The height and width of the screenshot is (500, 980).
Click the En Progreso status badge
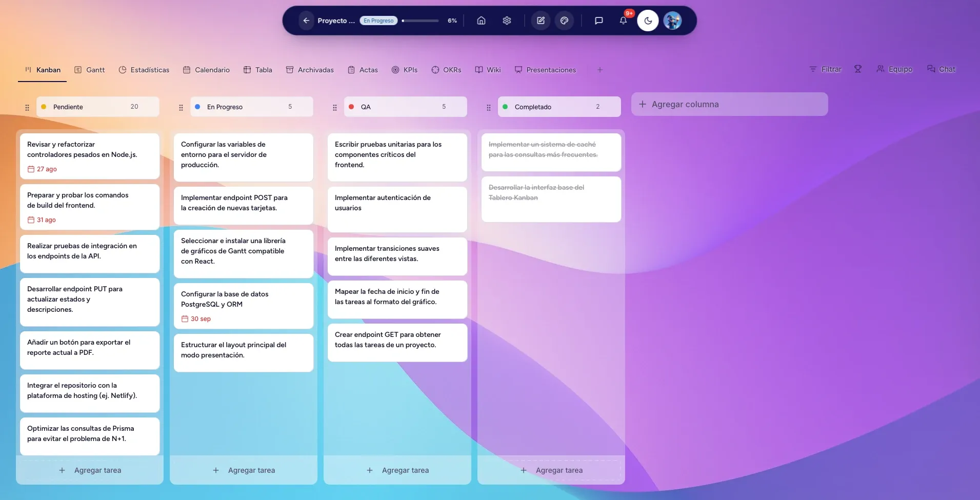[378, 21]
